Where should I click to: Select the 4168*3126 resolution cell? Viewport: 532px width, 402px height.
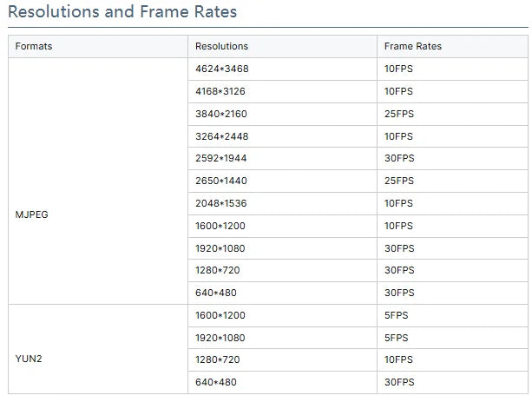tap(282, 91)
